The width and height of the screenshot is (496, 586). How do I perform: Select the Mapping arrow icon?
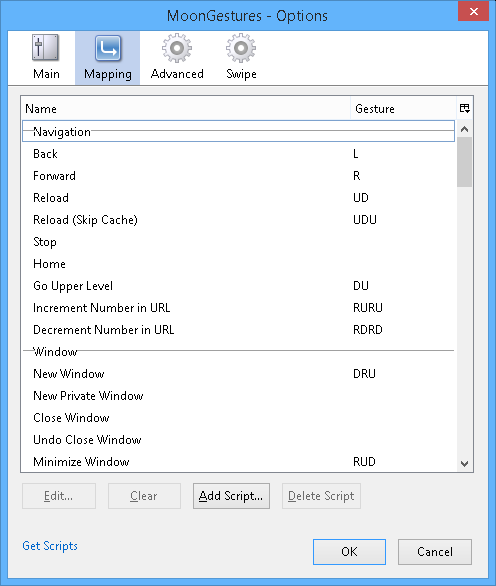point(108,47)
